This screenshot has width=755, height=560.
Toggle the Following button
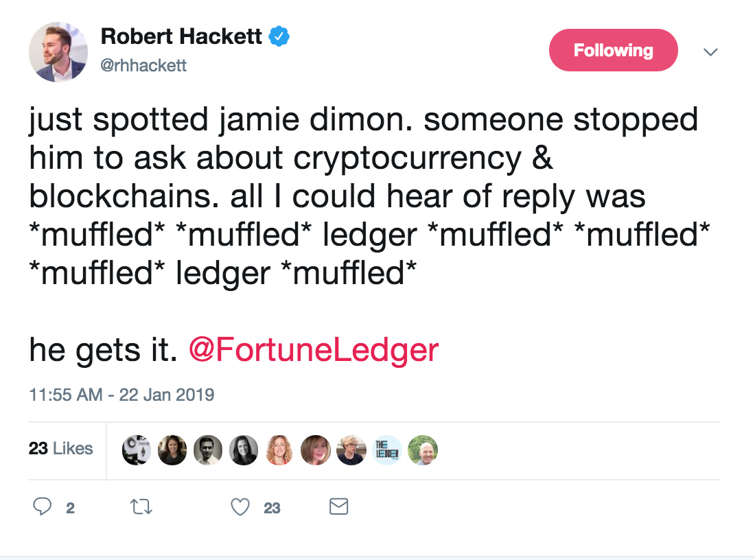(613, 51)
